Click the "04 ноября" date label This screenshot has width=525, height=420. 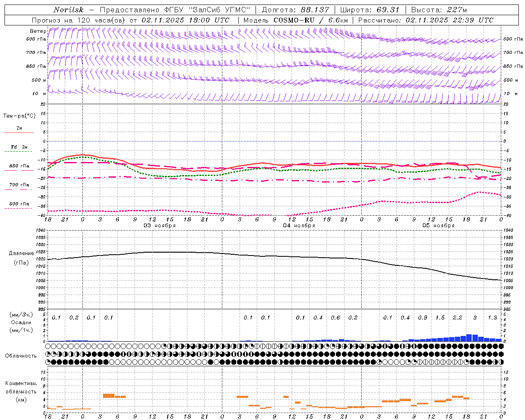[299, 226]
